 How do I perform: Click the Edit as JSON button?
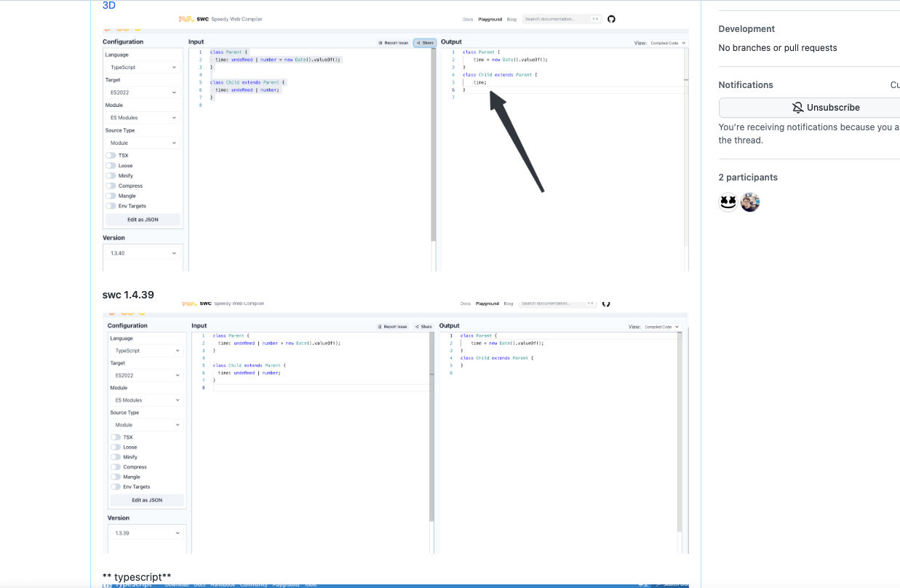click(x=143, y=219)
